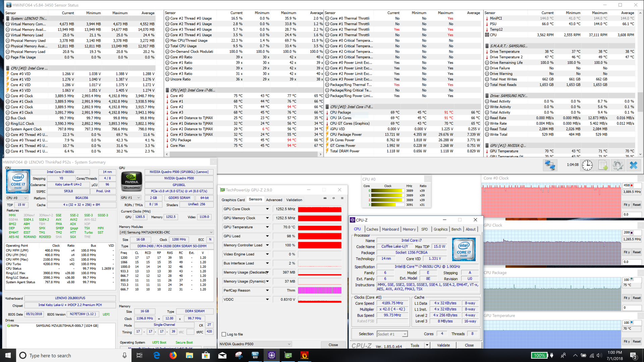Click the NVIDIA Quadro logo in System Summary
The image size is (644, 362).
131,181
